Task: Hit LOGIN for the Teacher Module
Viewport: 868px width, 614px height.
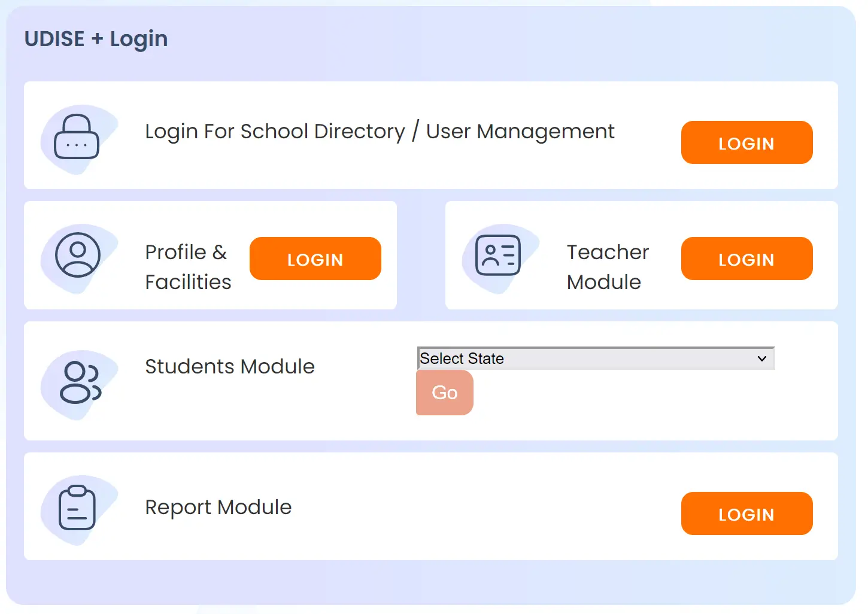Action: tap(746, 259)
